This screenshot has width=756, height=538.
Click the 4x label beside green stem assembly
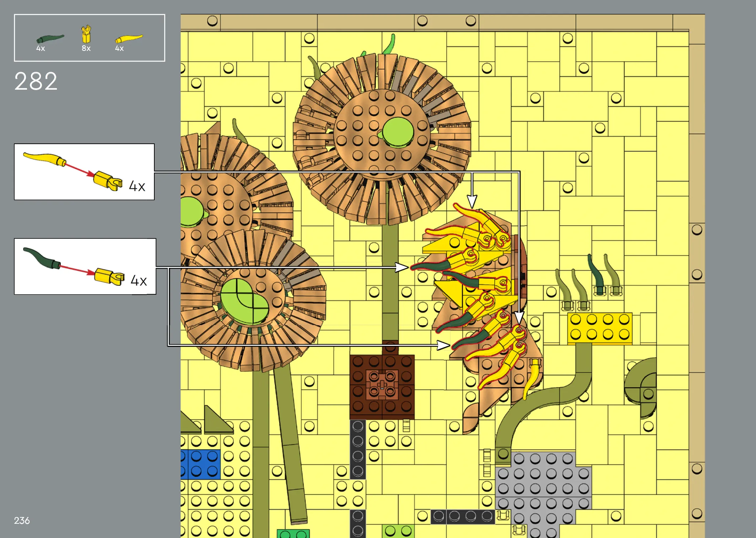139,281
